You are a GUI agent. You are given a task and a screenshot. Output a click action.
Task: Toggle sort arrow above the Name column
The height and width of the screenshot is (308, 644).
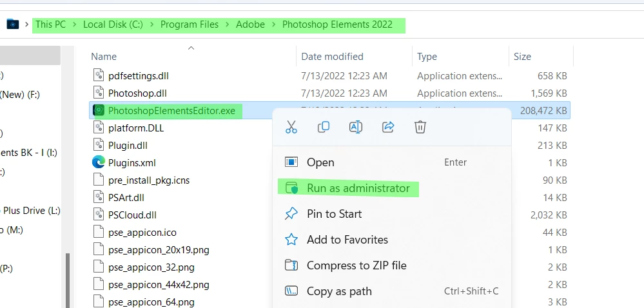coord(191,48)
